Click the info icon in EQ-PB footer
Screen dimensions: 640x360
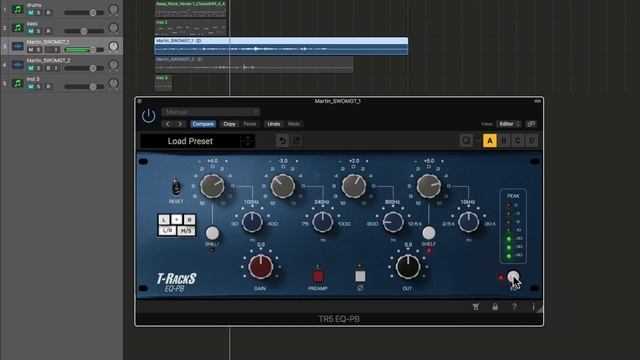533,307
